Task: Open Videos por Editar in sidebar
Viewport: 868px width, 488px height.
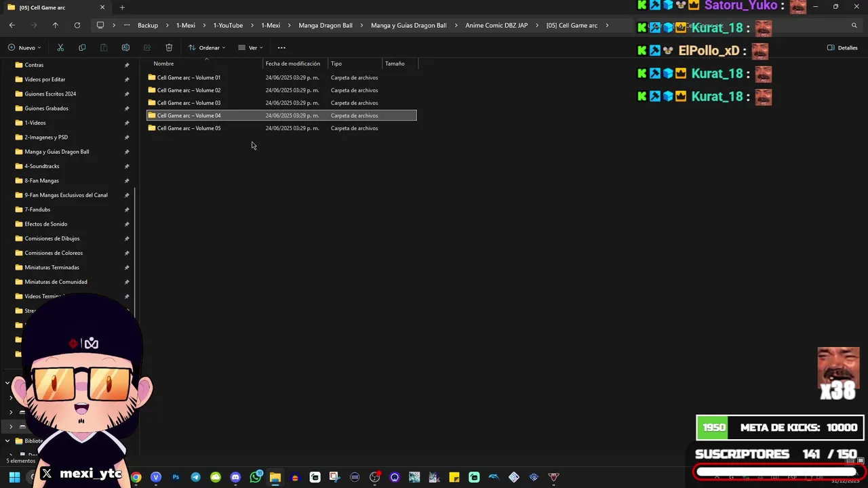Action: 45,79
